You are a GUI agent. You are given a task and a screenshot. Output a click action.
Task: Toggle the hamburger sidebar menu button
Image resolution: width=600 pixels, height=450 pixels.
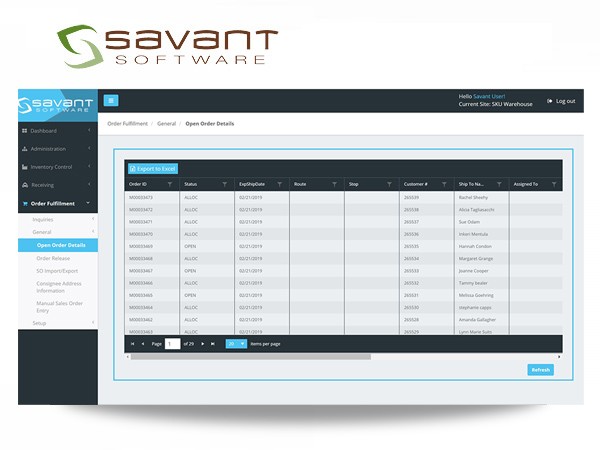click(111, 100)
